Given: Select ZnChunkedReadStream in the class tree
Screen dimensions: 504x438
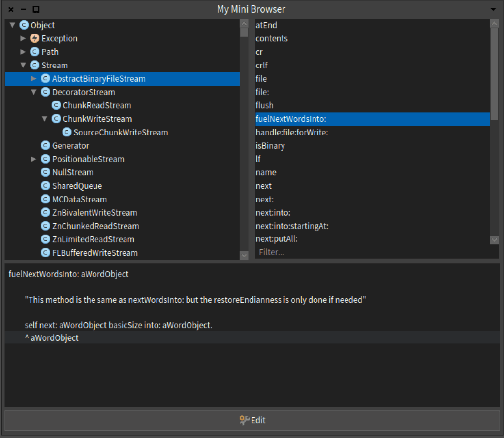Looking at the screenshot, I should (95, 226).
